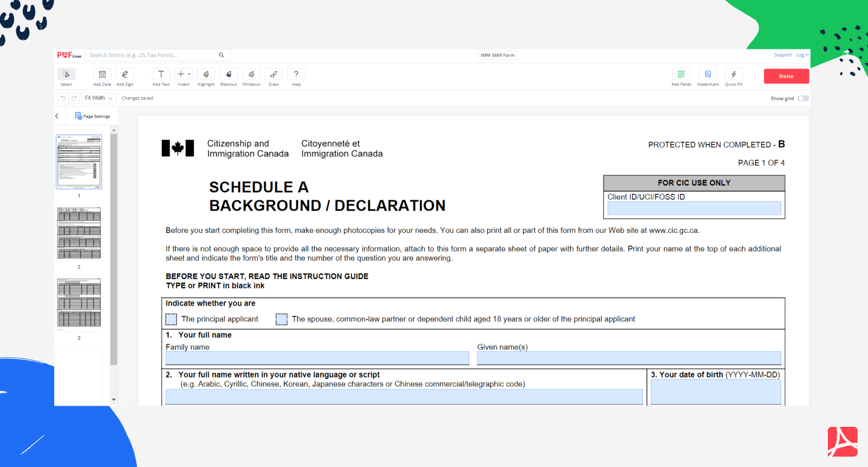The height and width of the screenshot is (467, 868).
Task: Pick the Highlight tool
Action: pos(206,74)
